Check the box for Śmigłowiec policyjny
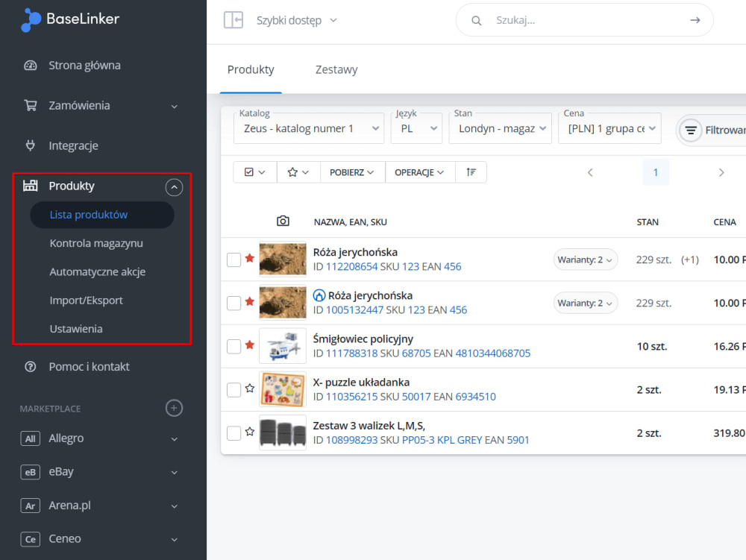 click(233, 346)
